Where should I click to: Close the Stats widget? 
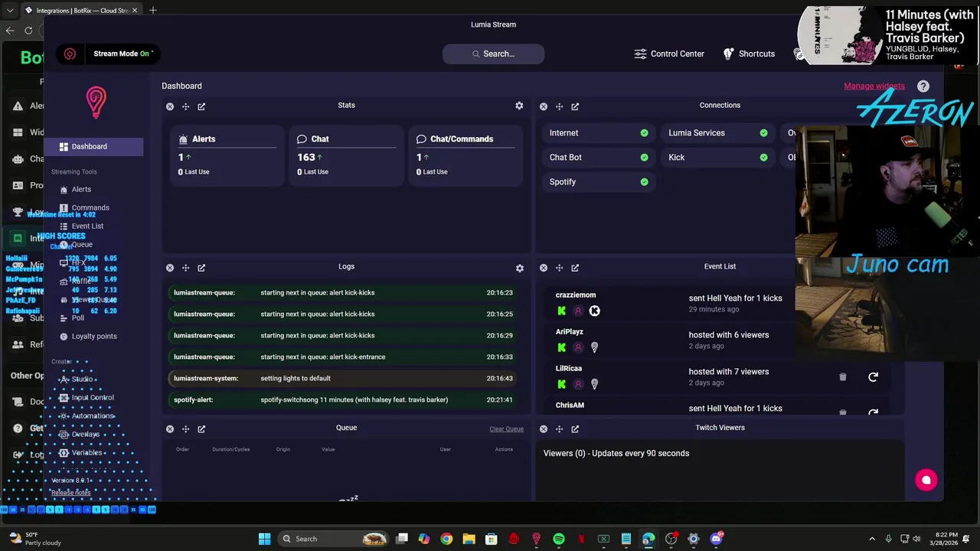click(170, 106)
